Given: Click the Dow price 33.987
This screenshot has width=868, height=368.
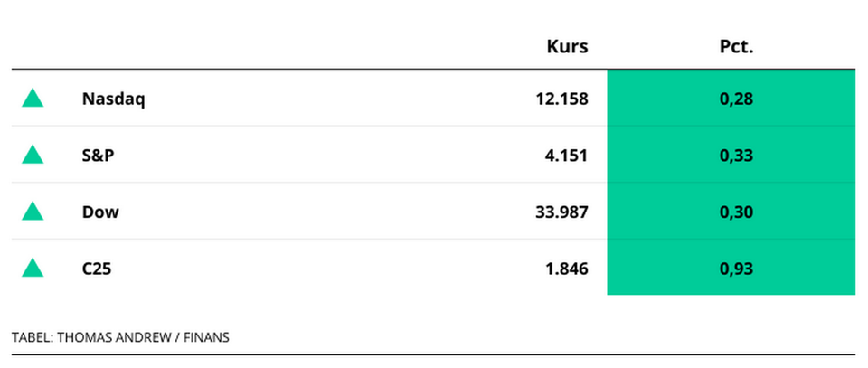Looking at the screenshot, I should coord(561,212).
